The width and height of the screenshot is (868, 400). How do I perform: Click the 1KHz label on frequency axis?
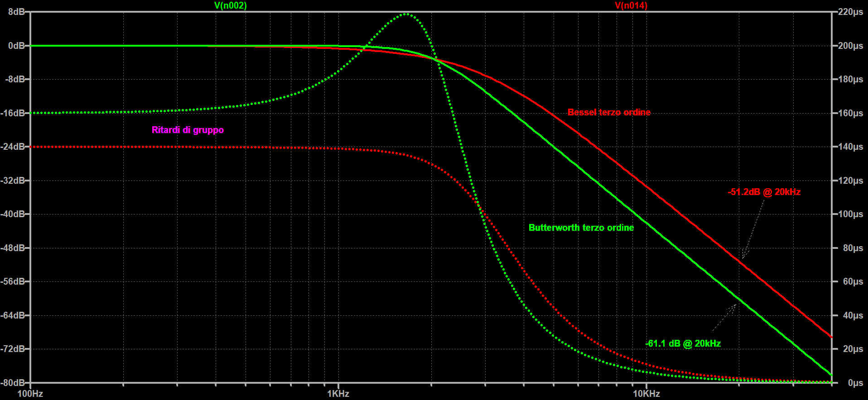point(338,394)
